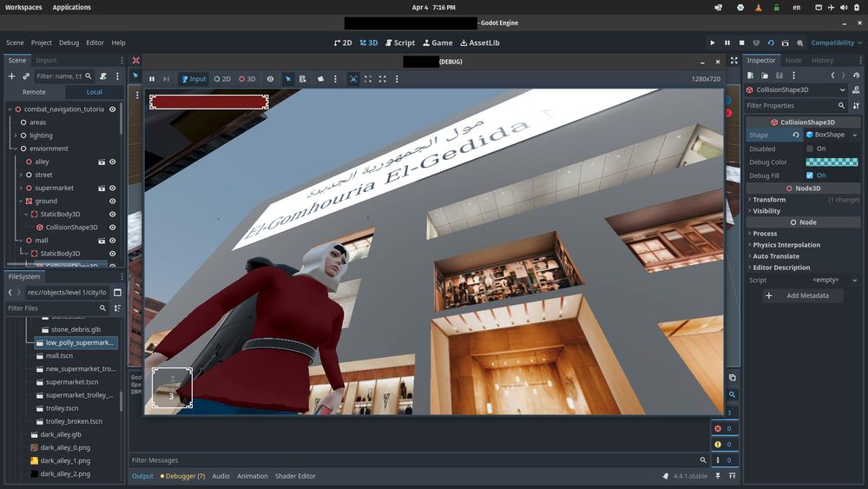Image resolution: width=868 pixels, height=489 pixels.
Task: Toggle 3D node selection in the game view
Action: 247,79
